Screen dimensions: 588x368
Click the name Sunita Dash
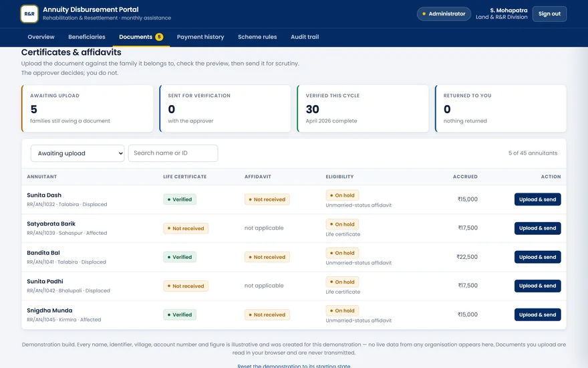44,195
